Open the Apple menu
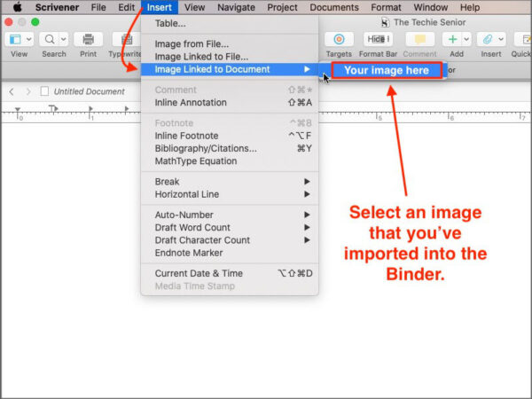The width and height of the screenshot is (532, 399). pyautogui.click(x=17, y=7)
